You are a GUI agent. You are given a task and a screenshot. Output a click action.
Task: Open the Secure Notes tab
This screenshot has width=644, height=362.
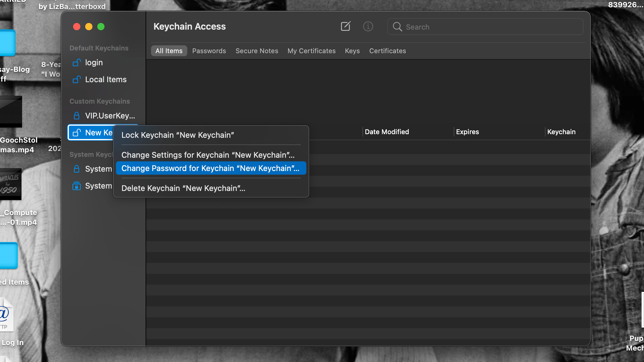(x=257, y=51)
